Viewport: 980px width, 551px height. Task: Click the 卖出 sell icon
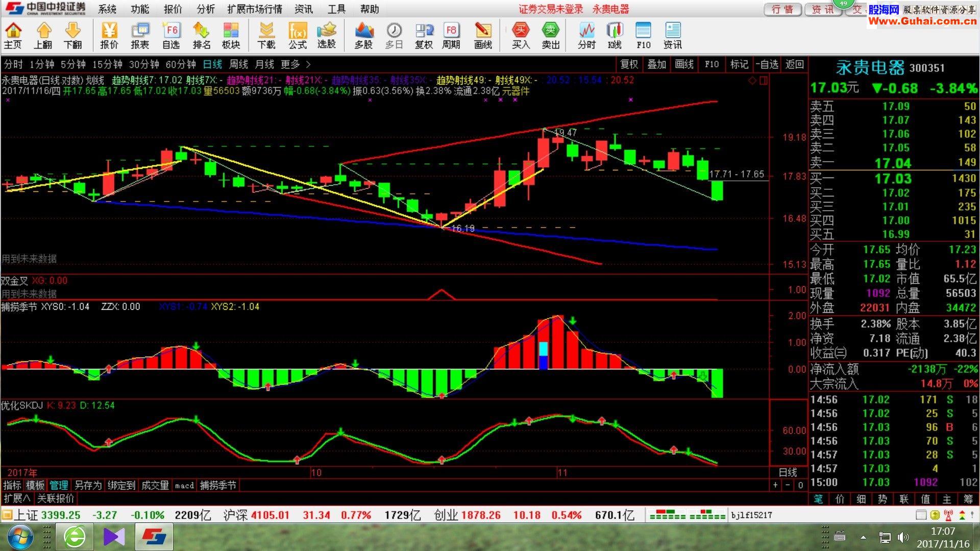tap(550, 36)
